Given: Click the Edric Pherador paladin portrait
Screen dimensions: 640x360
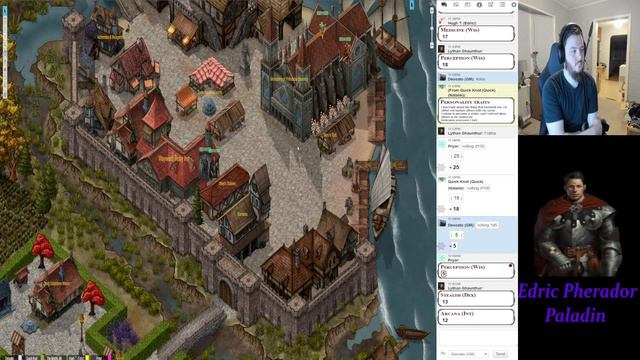Looking at the screenshot, I should (577, 224).
